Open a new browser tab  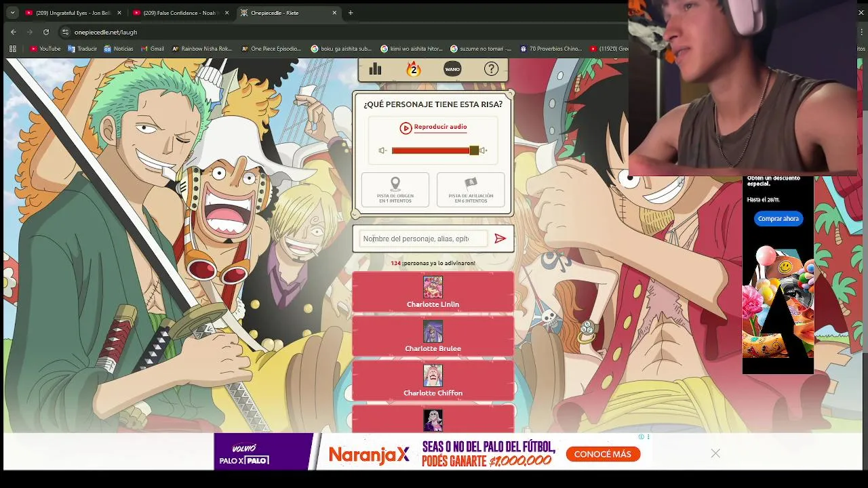(x=351, y=13)
